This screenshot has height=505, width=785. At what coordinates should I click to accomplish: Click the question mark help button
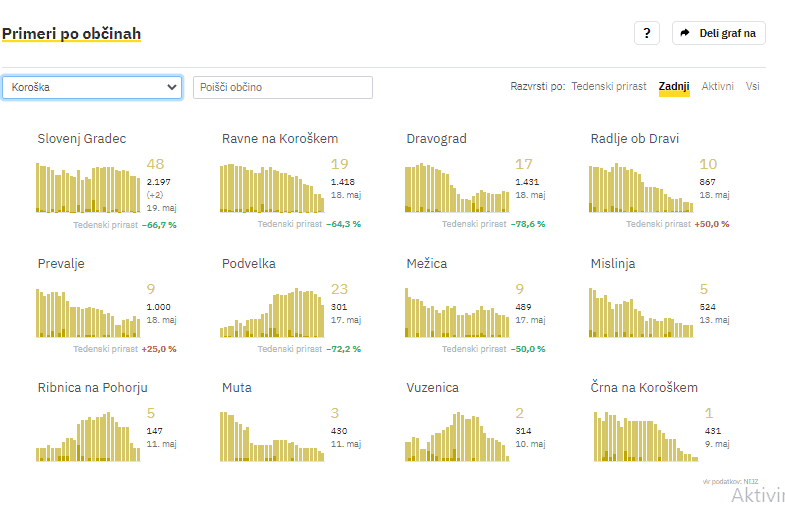[x=646, y=33]
